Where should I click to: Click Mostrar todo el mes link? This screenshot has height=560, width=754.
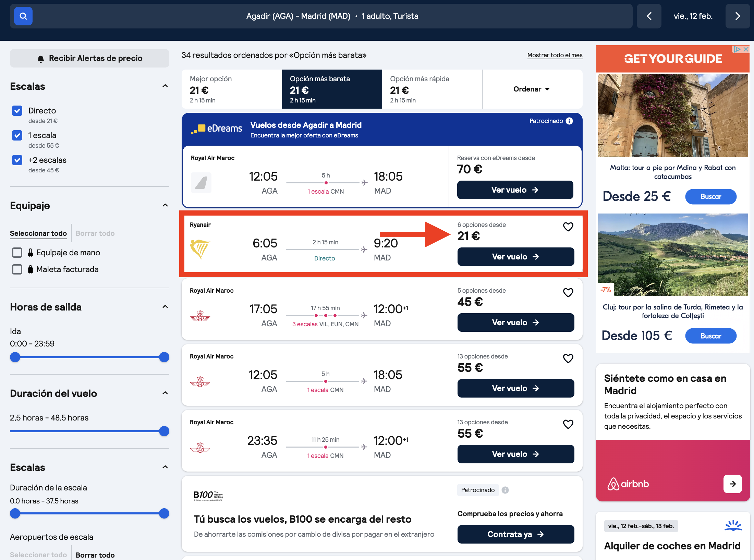tap(555, 55)
